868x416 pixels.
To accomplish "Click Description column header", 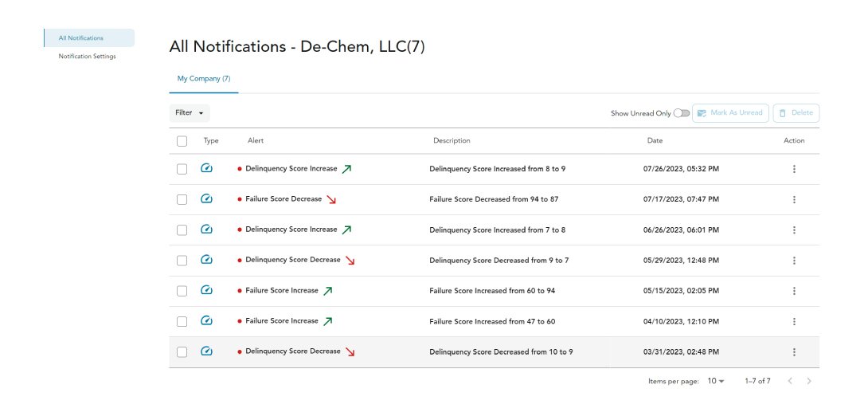I will point(452,141).
